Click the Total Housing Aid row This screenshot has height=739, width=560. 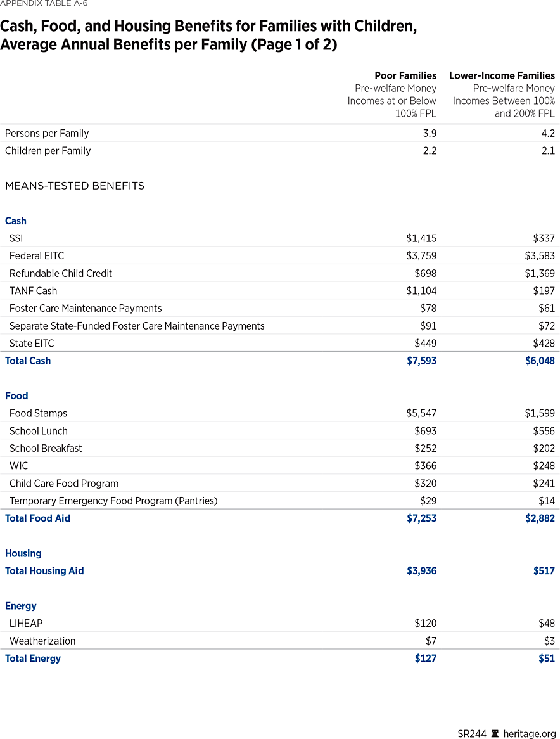pos(44,570)
